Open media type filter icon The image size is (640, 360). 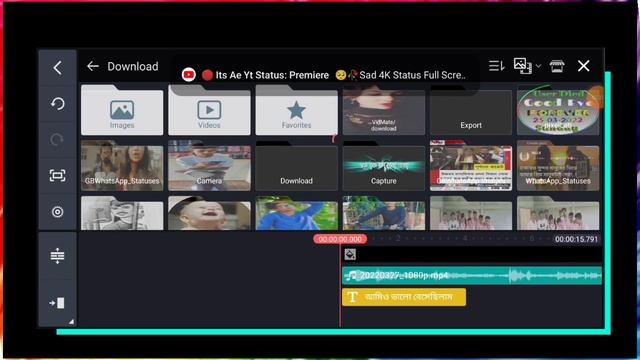click(522, 66)
